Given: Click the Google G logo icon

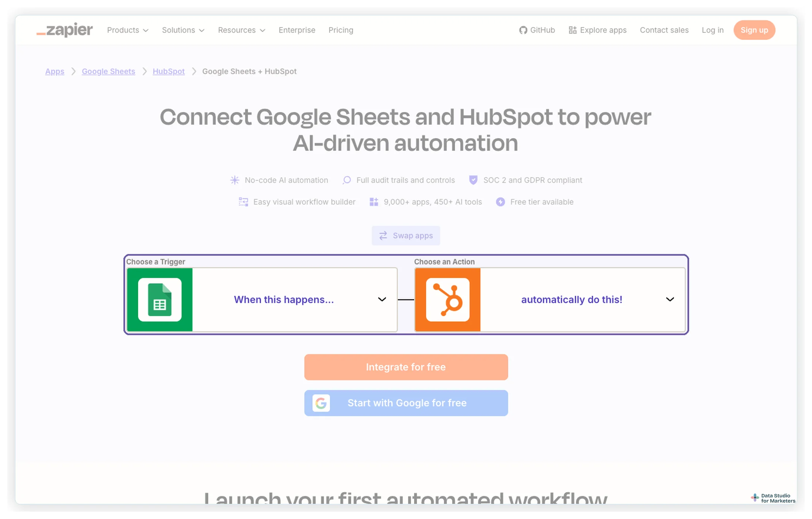Looking at the screenshot, I should click(321, 403).
